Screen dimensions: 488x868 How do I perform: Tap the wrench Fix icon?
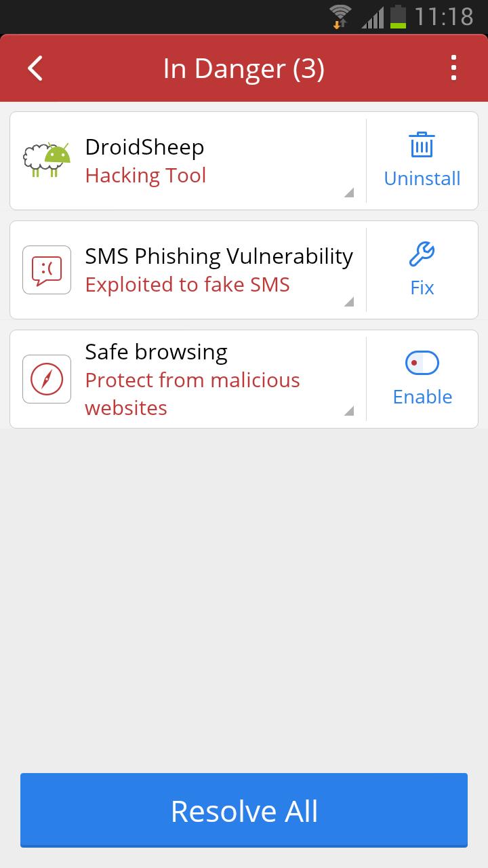[x=422, y=254]
